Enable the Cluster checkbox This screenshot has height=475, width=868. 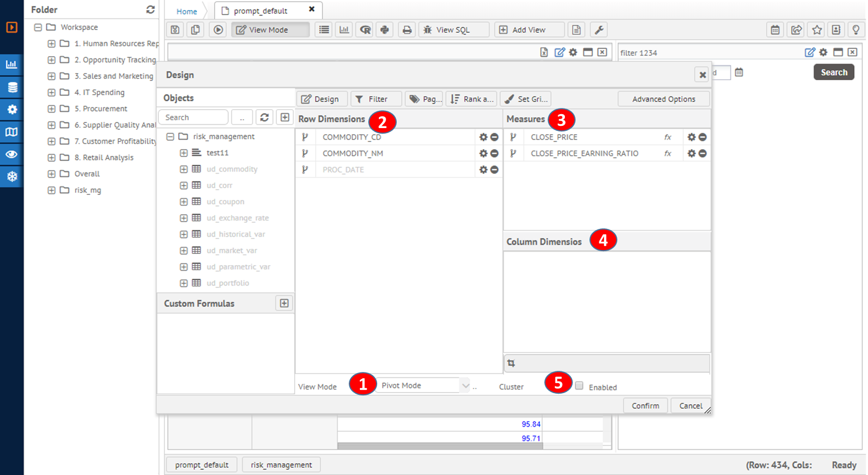579,386
